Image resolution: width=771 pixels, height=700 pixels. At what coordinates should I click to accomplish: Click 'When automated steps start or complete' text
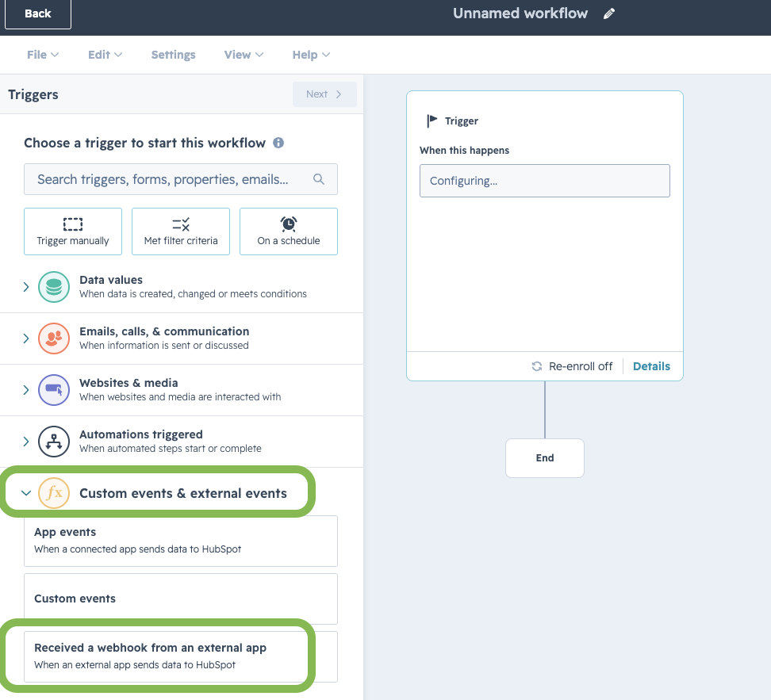pos(171,449)
